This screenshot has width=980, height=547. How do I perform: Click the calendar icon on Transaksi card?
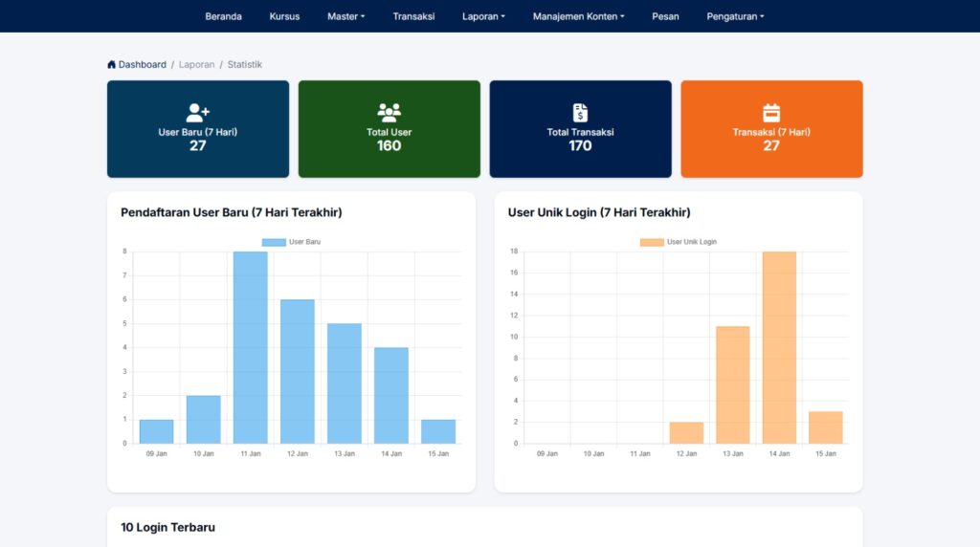click(x=771, y=113)
